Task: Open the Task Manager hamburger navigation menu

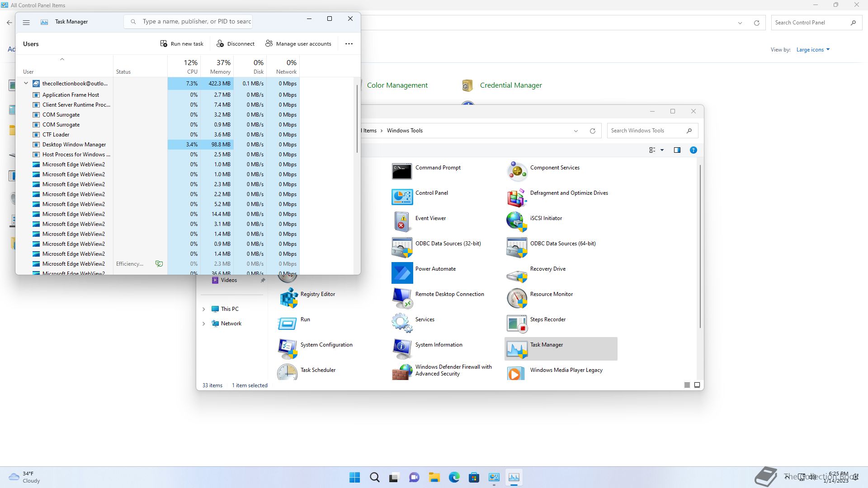Action: (x=26, y=22)
